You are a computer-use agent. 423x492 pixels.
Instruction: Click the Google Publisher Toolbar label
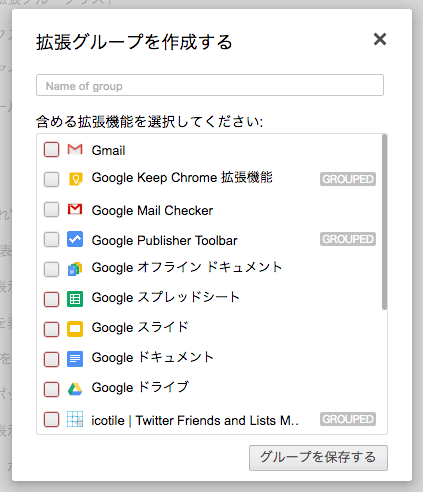click(x=164, y=240)
